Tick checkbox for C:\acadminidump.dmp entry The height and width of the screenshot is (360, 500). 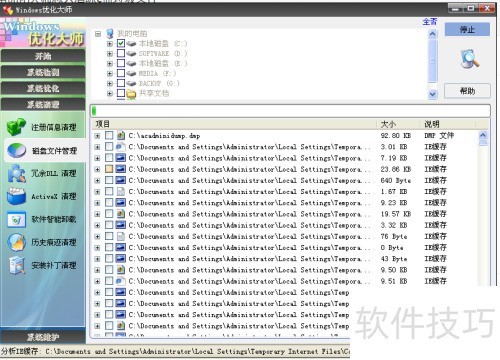tap(109, 135)
